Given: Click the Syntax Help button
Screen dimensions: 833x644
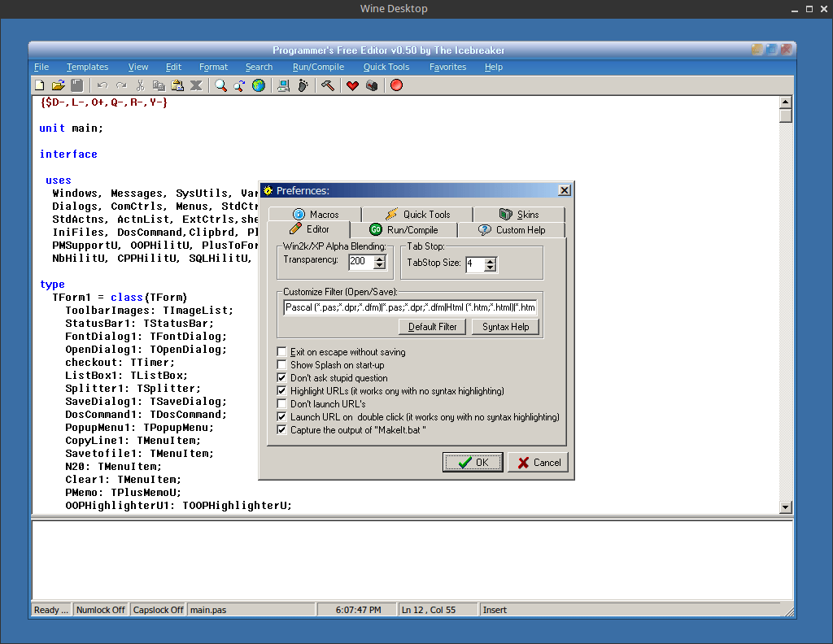Looking at the screenshot, I should (x=505, y=327).
